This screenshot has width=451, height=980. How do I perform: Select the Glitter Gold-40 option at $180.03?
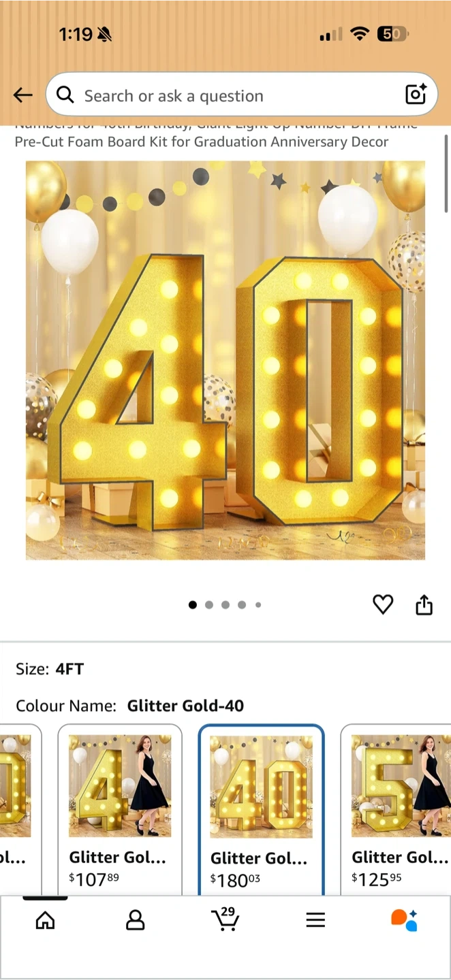coord(261,810)
